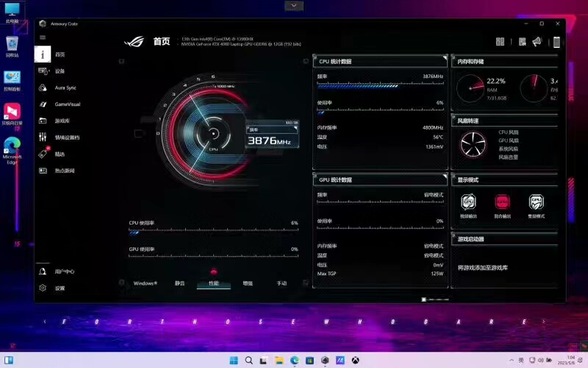588x368 pixels.
Task: Click CPU frequency progress bar
Action: point(380,86)
